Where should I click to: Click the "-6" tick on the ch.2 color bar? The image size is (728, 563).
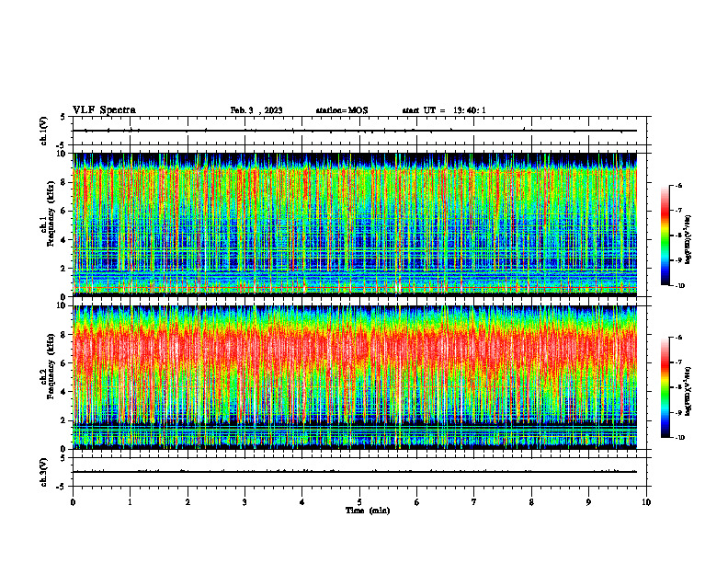(678, 338)
